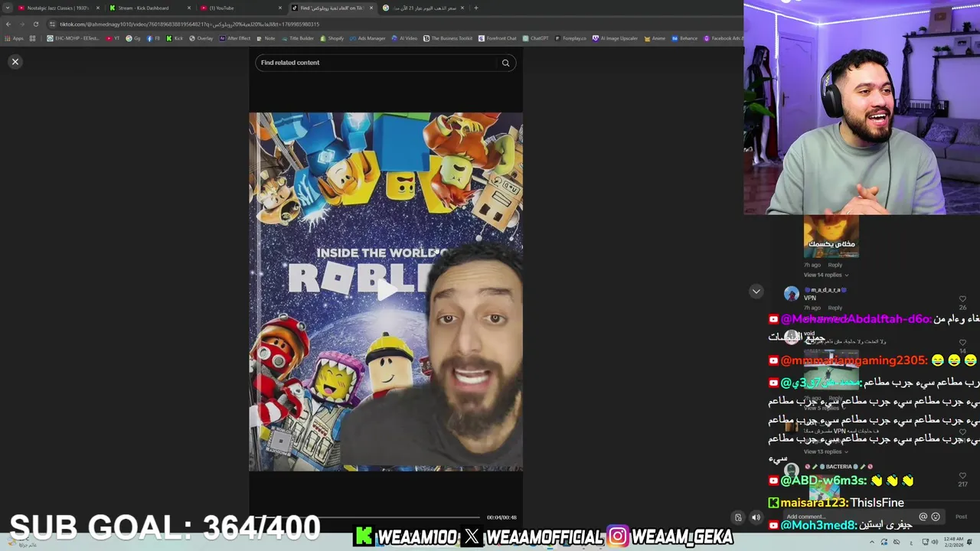Open the Apps bookmark
The width and height of the screenshot is (980, 551).
point(15,38)
